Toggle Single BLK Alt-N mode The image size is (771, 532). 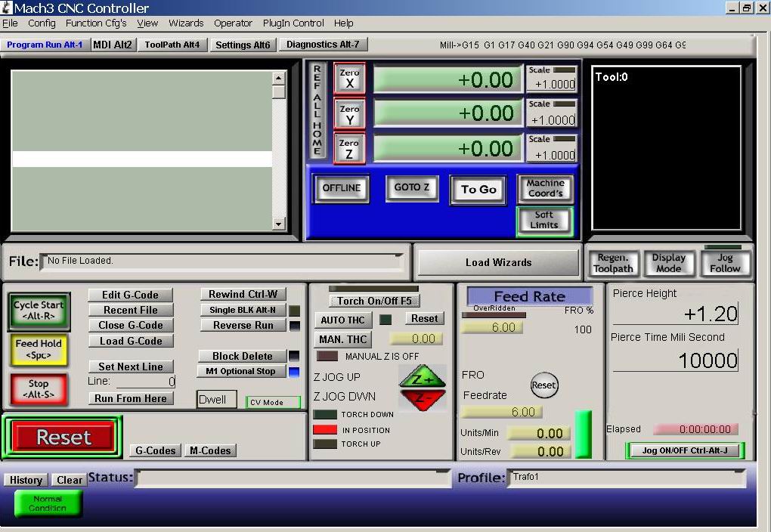[x=243, y=311]
